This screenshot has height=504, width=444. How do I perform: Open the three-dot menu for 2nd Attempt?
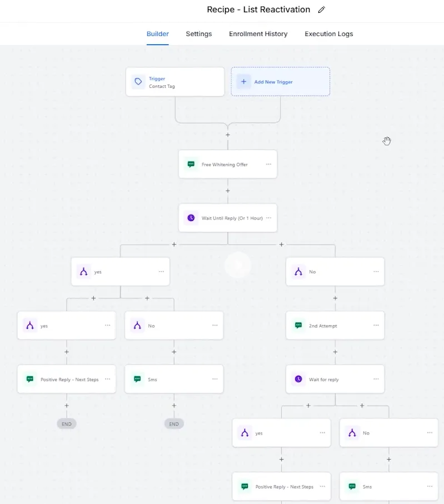pos(376,325)
